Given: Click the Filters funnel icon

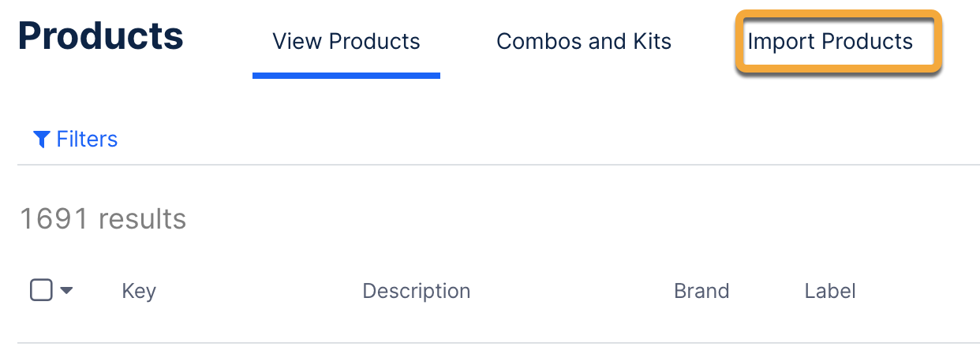Looking at the screenshot, I should point(42,140).
